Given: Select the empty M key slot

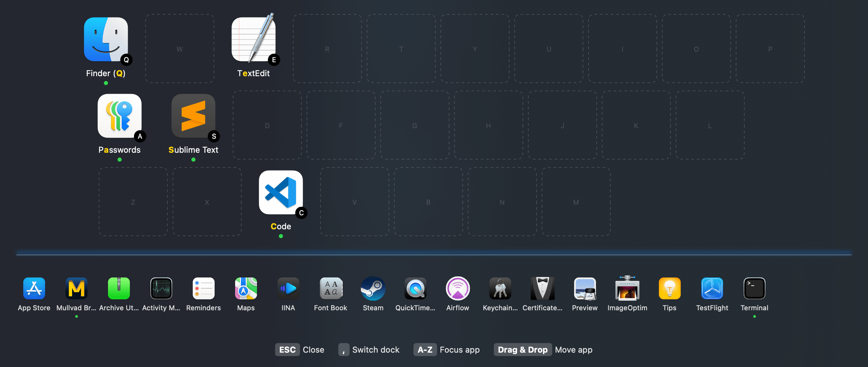Looking at the screenshot, I should 576,202.
